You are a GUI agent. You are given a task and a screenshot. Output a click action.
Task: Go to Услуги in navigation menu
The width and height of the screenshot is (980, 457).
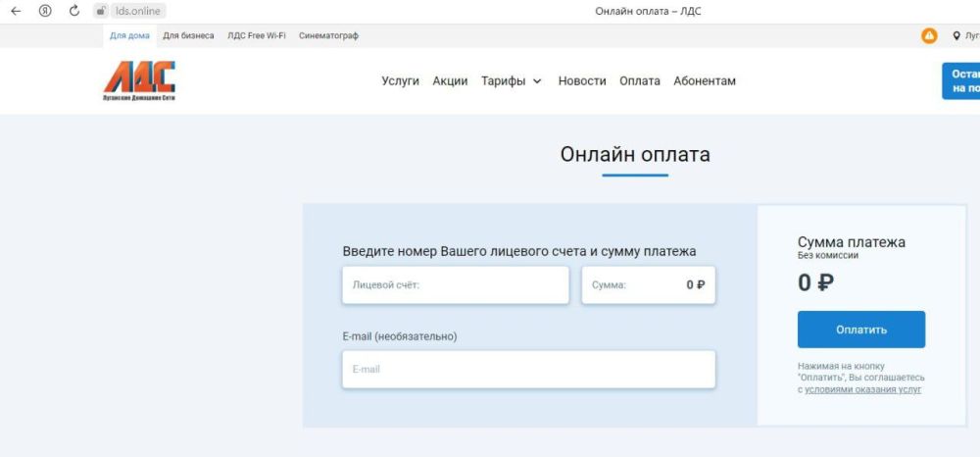click(x=400, y=81)
